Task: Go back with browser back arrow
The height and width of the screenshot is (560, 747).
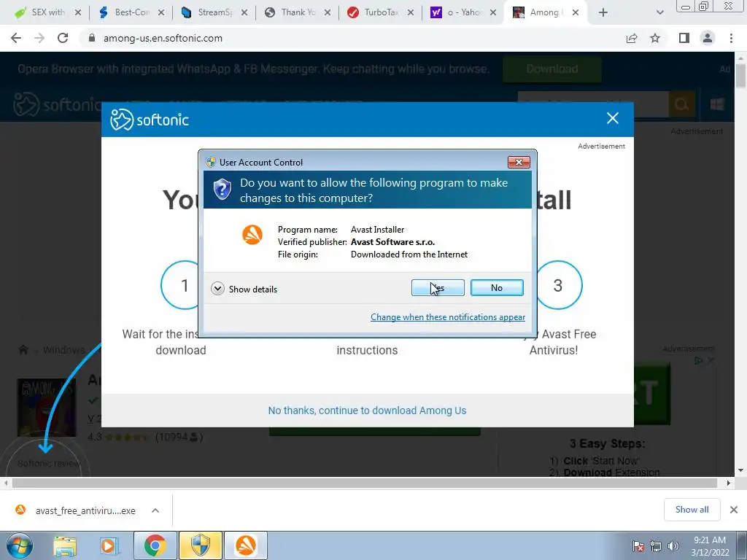Action: [x=16, y=38]
